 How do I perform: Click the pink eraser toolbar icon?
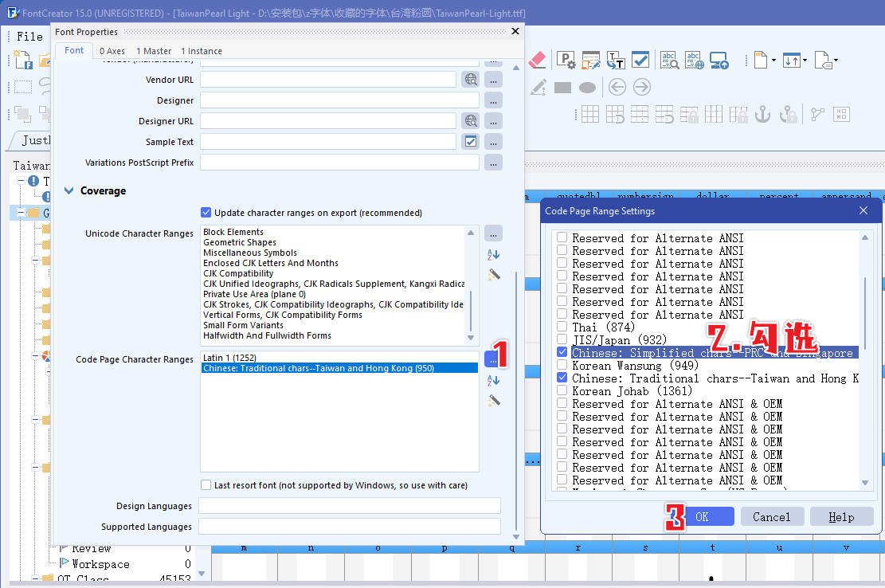click(537, 60)
